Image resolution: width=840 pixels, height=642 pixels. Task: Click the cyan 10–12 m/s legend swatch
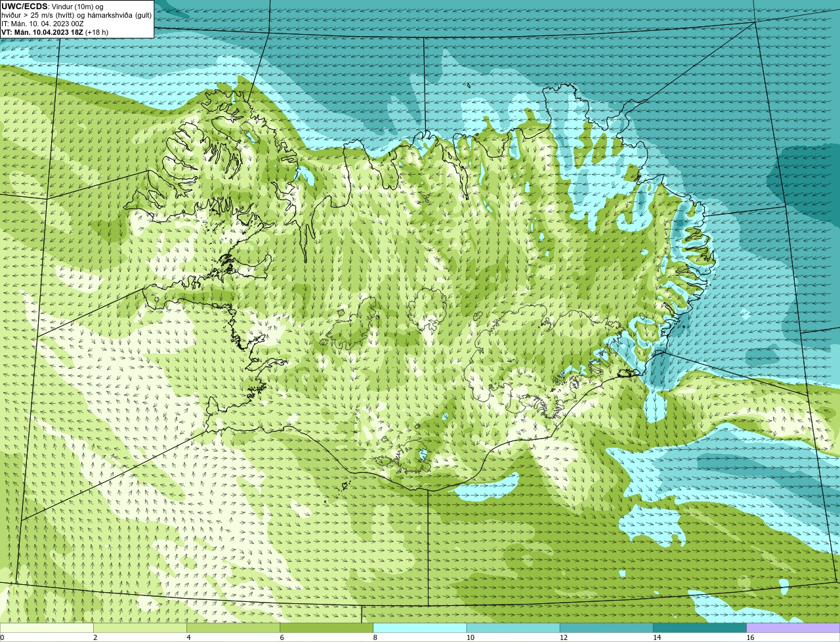pyautogui.click(x=513, y=628)
